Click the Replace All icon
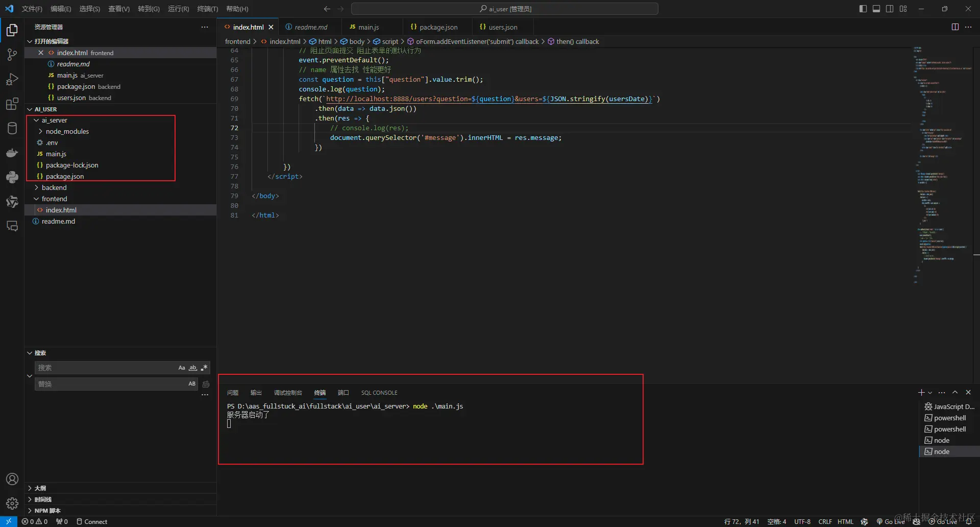 click(206, 384)
